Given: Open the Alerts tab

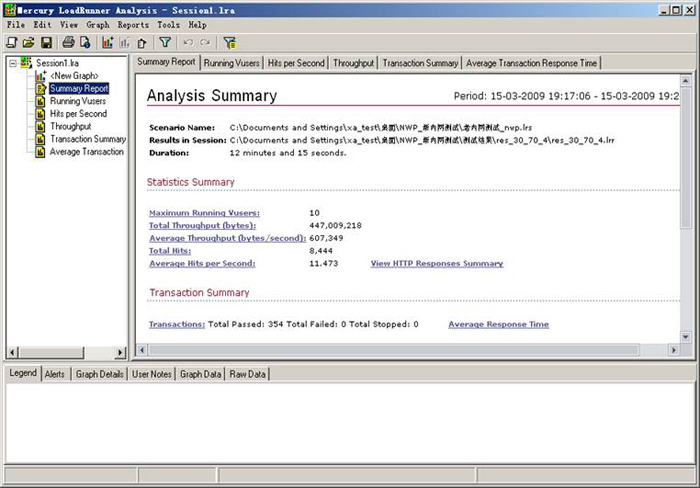Looking at the screenshot, I should [x=54, y=374].
